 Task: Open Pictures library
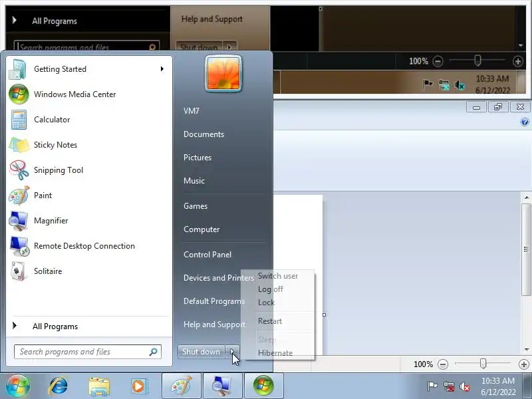click(x=198, y=158)
